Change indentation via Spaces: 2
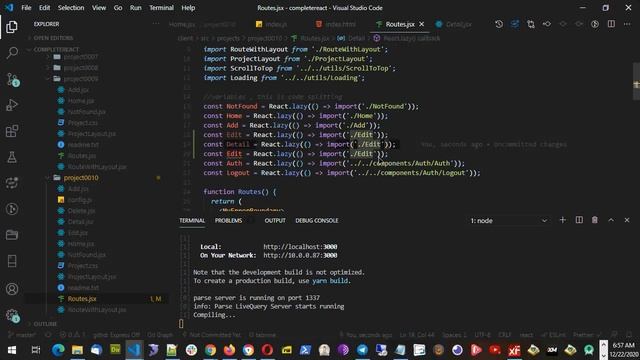Viewport: 640px width, 360px height. [454, 335]
